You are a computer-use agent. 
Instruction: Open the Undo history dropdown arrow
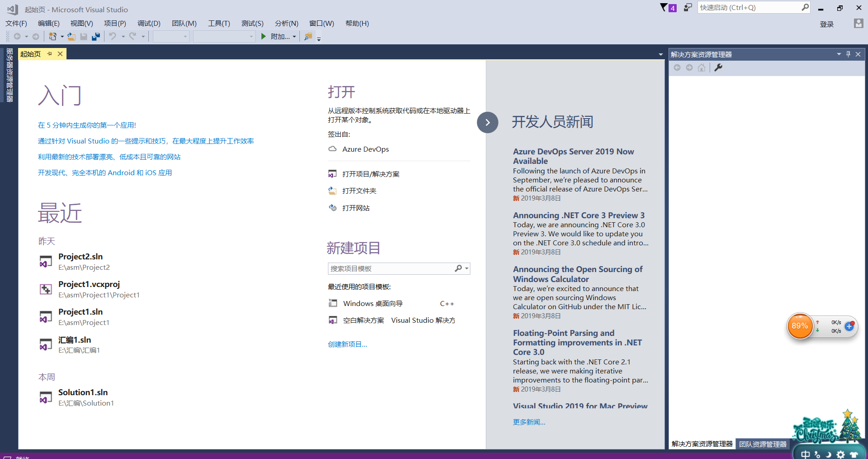tap(123, 37)
